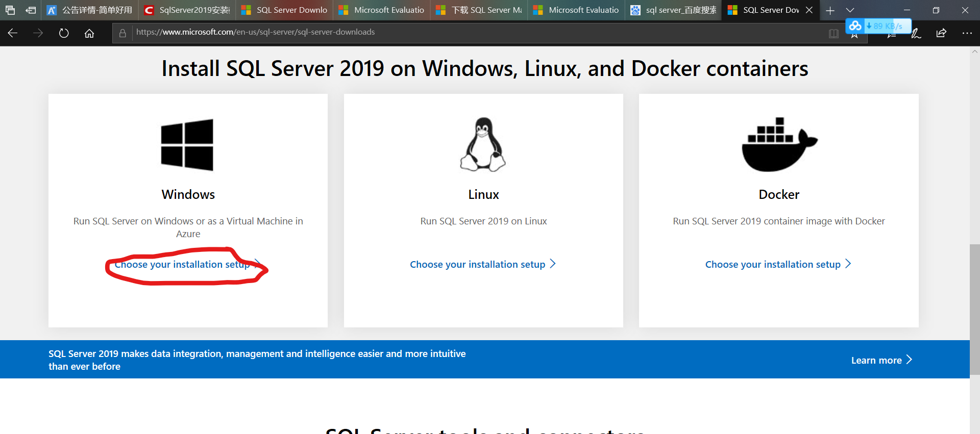Image resolution: width=980 pixels, height=434 pixels.
Task: Open the add notes pen icon
Action: pyautogui.click(x=916, y=33)
